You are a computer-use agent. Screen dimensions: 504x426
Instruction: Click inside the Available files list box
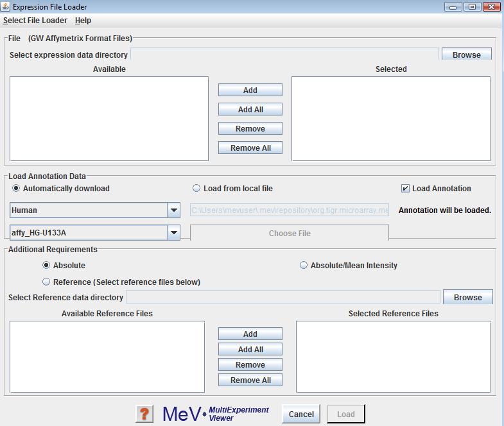(109, 119)
